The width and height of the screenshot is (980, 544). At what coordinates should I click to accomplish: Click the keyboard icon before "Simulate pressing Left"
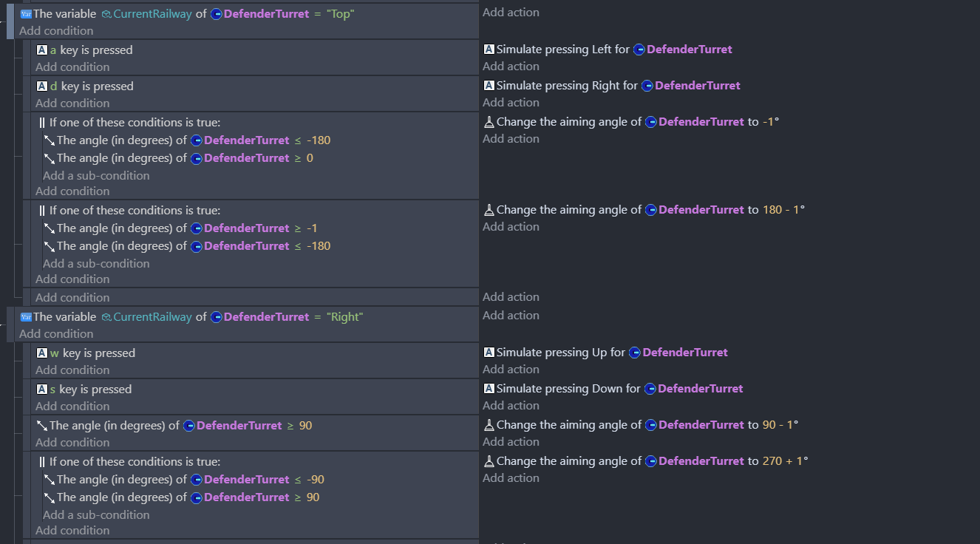[489, 50]
